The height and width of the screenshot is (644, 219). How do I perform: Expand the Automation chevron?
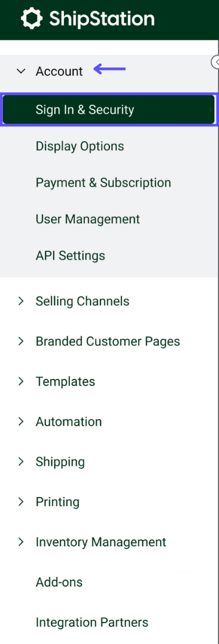pos(21,422)
